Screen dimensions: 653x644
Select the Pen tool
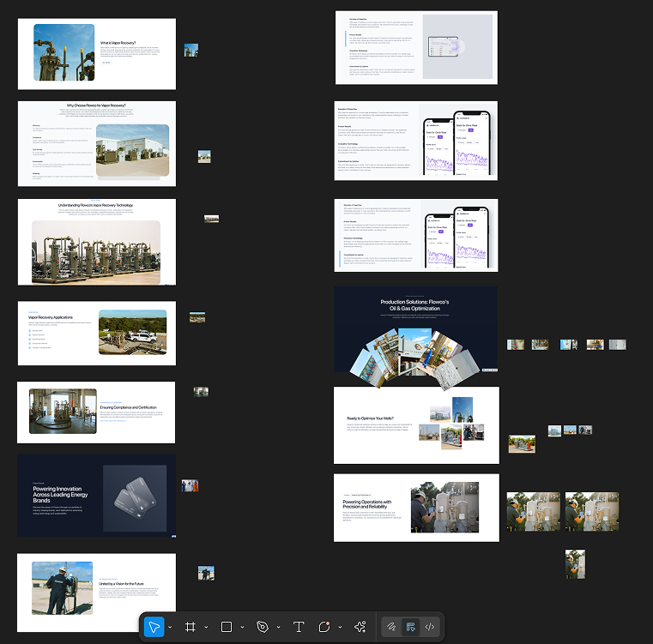pyautogui.click(x=263, y=627)
